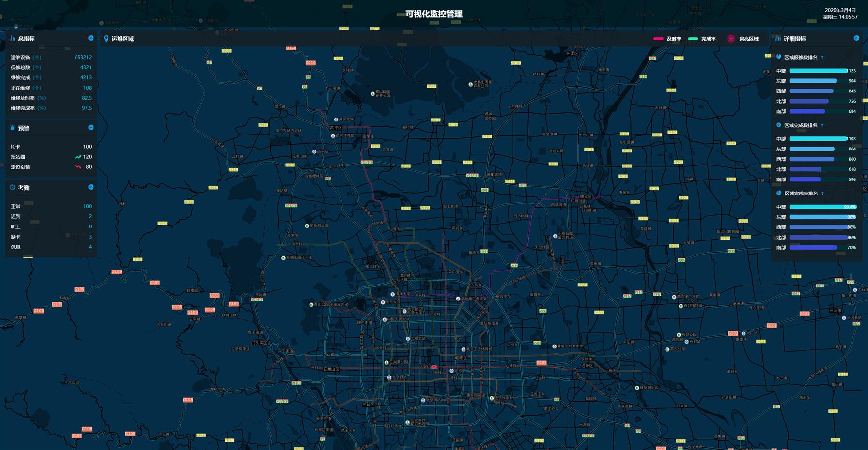
Task: Click the red marker at 天安门 on map
Action: click(x=434, y=367)
